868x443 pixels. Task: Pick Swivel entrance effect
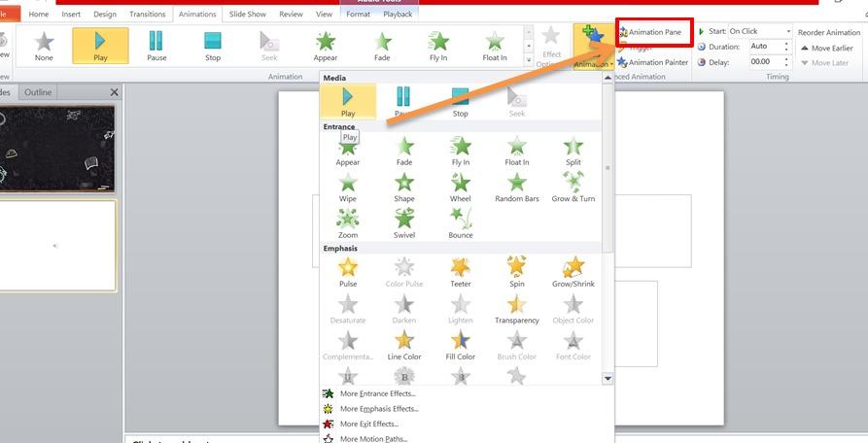click(x=404, y=223)
